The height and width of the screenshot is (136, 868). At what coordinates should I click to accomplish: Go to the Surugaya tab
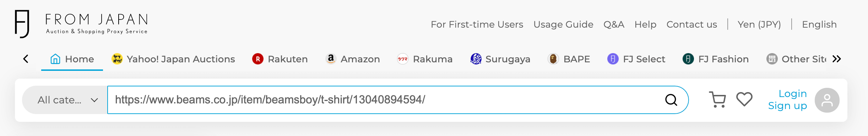pyautogui.click(x=500, y=59)
